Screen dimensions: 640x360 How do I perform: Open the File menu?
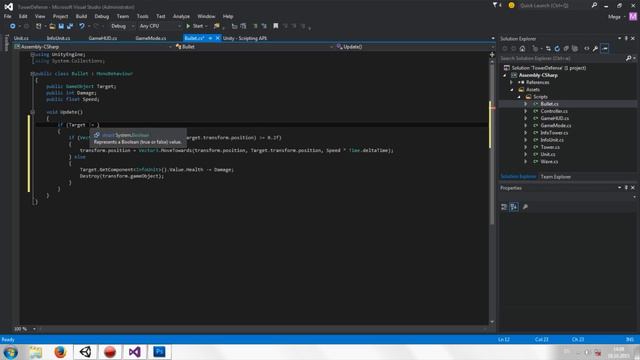[7, 16]
